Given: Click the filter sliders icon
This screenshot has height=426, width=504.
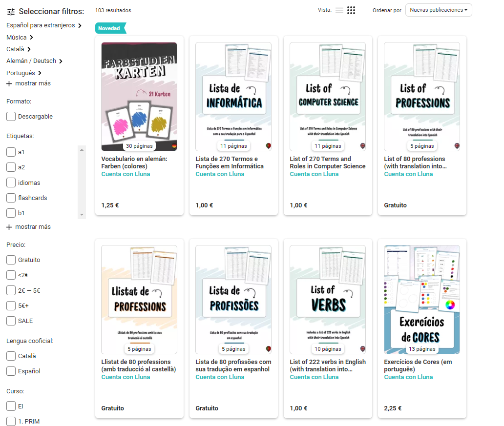Looking at the screenshot, I should pyautogui.click(x=11, y=12).
